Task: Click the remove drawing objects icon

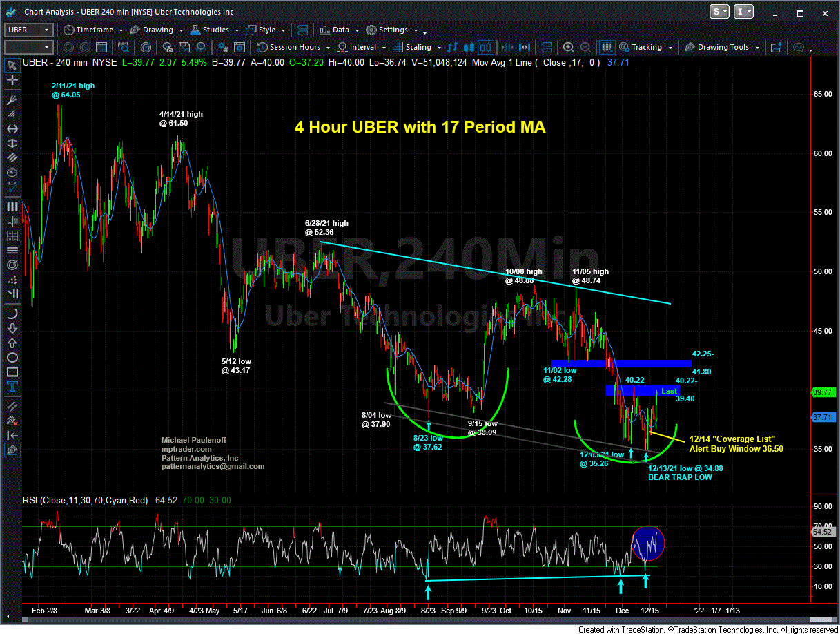Action: click(12, 419)
